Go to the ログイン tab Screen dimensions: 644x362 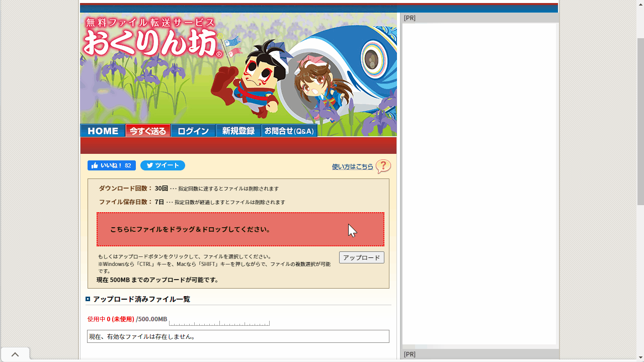[x=193, y=131]
